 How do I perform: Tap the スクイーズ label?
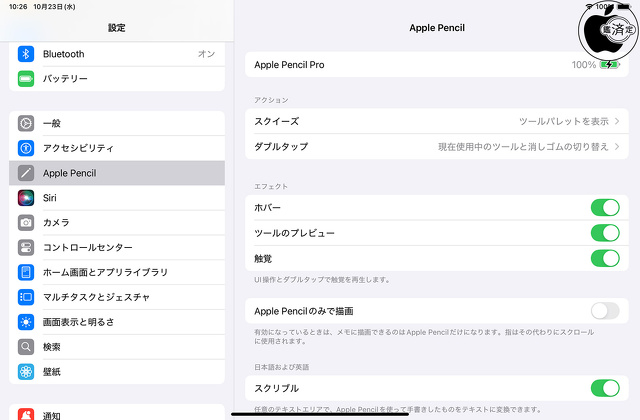277,121
